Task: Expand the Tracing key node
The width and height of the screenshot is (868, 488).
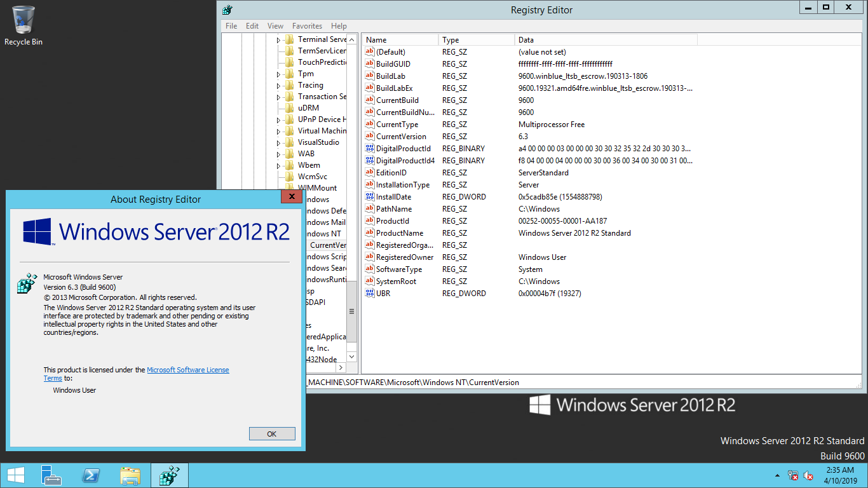Action: (278, 86)
